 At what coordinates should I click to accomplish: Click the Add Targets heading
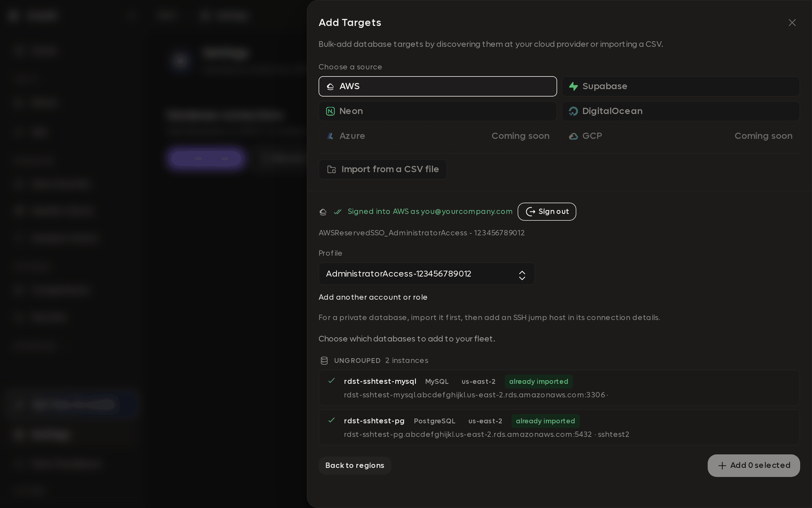click(x=350, y=23)
